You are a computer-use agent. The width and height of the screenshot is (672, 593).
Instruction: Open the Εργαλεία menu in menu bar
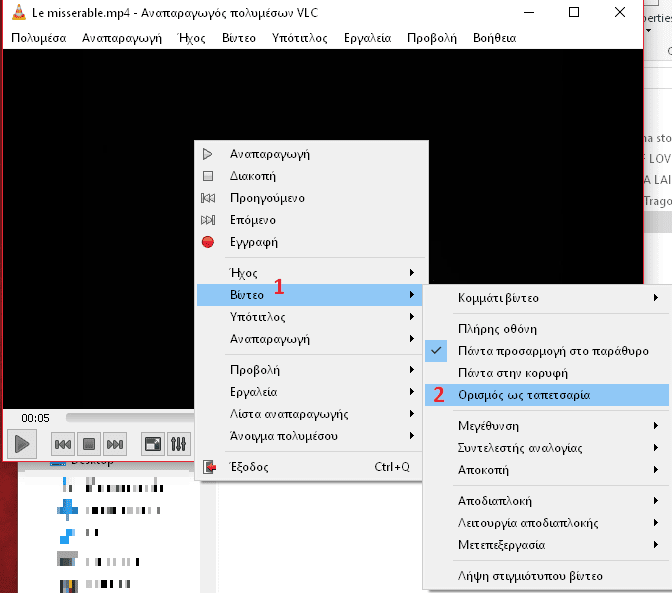(x=367, y=38)
